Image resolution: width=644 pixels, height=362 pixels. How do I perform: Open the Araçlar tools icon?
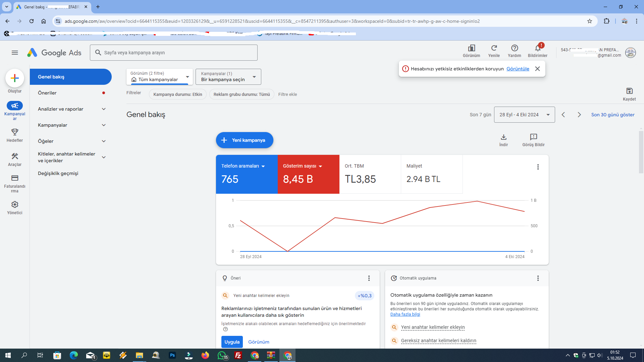point(15,156)
